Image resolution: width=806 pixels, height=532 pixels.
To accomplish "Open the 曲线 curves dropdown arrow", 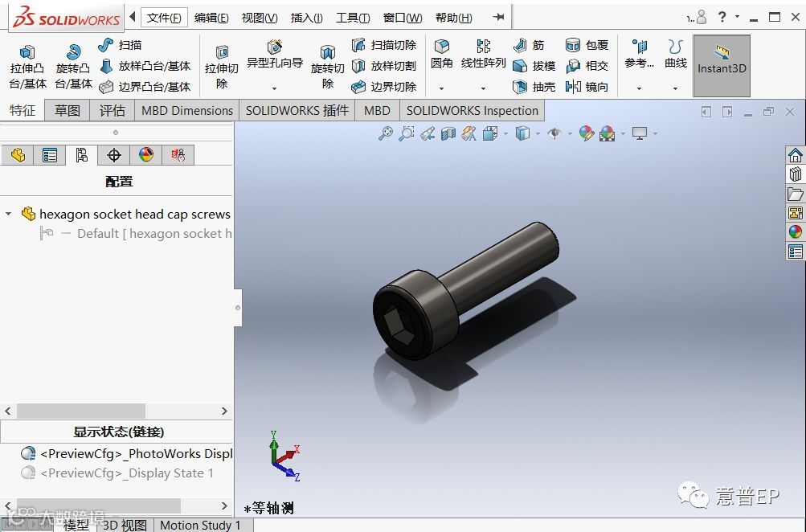I will click(675, 88).
